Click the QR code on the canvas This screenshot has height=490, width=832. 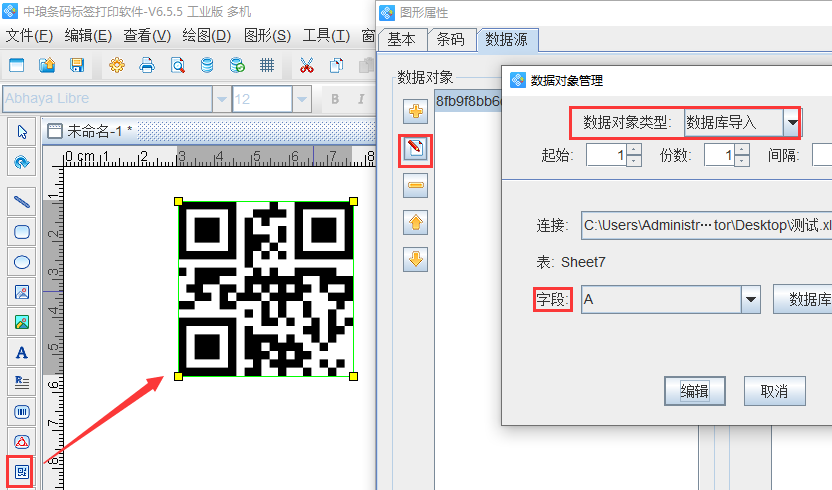266,289
